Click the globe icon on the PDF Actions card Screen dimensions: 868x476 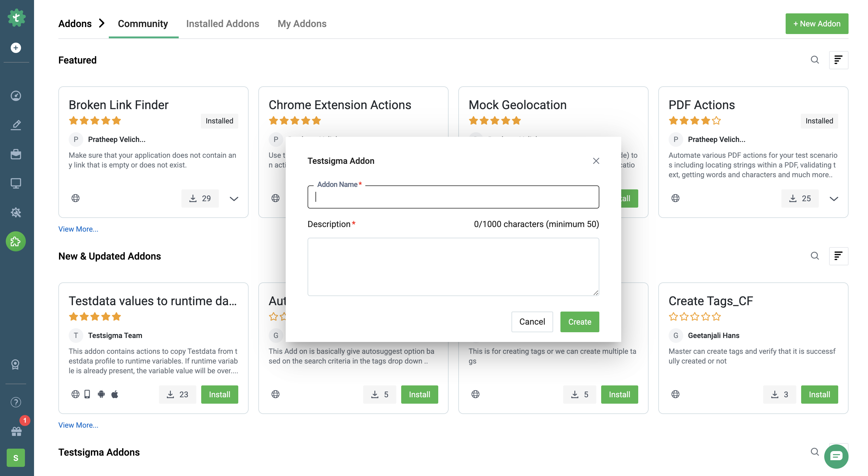coord(676,198)
